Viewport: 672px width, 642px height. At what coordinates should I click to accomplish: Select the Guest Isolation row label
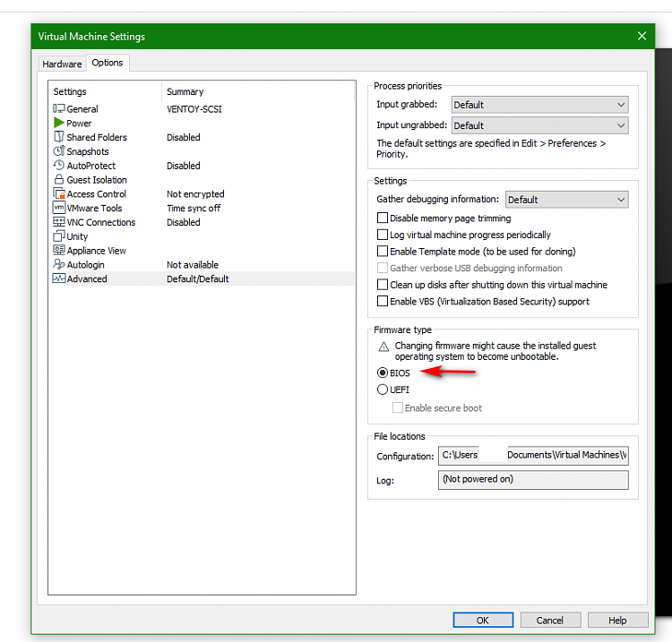[x=97, y=180]
